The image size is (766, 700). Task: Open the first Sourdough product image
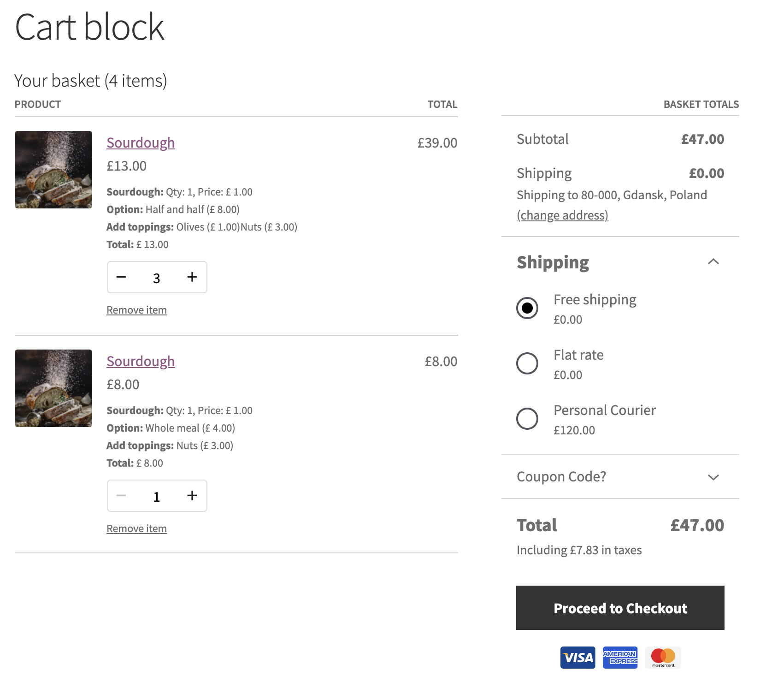click(53, 170)
